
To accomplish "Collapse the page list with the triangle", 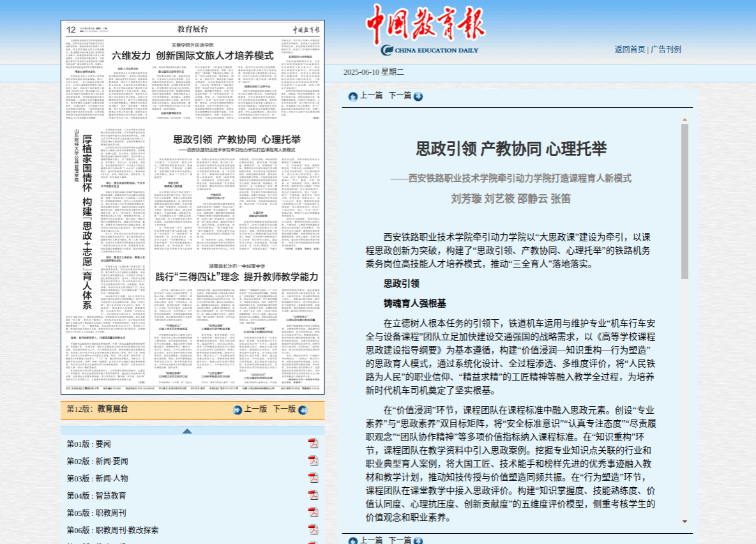I will tap(187, 431).
